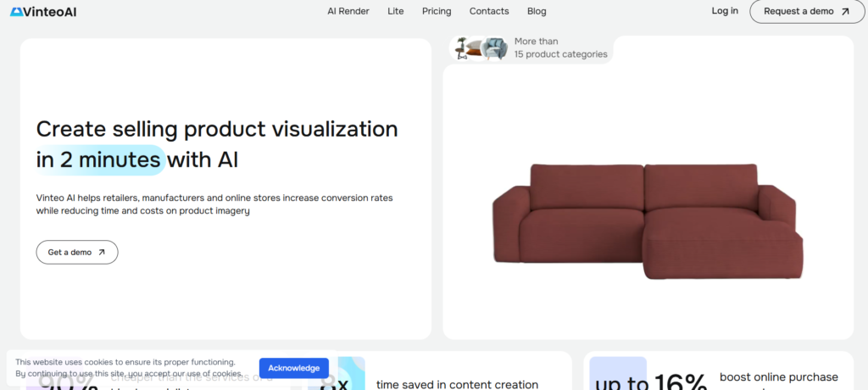Image resolution: width=868 pixels, height=390 pixels.
Task: Navigate to Contacts
Action: pyautogui.click(x=489, y=12)
